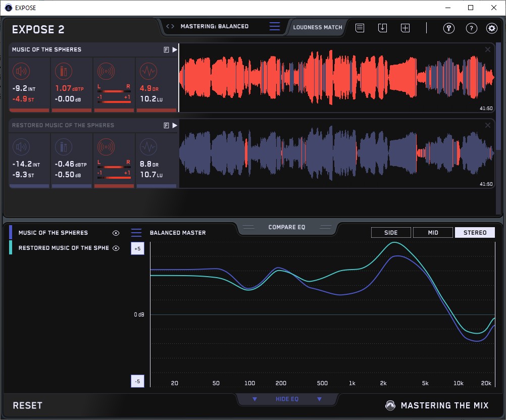The image size is (506, 420).
Task: Toggle visibility of Music of the Spheres EQ curve
Action: (116, 233)
